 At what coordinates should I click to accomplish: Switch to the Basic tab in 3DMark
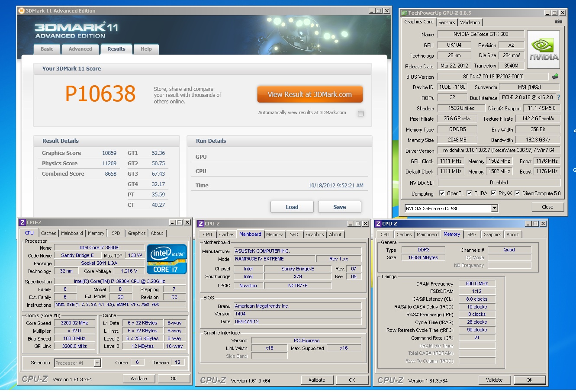point(47,49)
